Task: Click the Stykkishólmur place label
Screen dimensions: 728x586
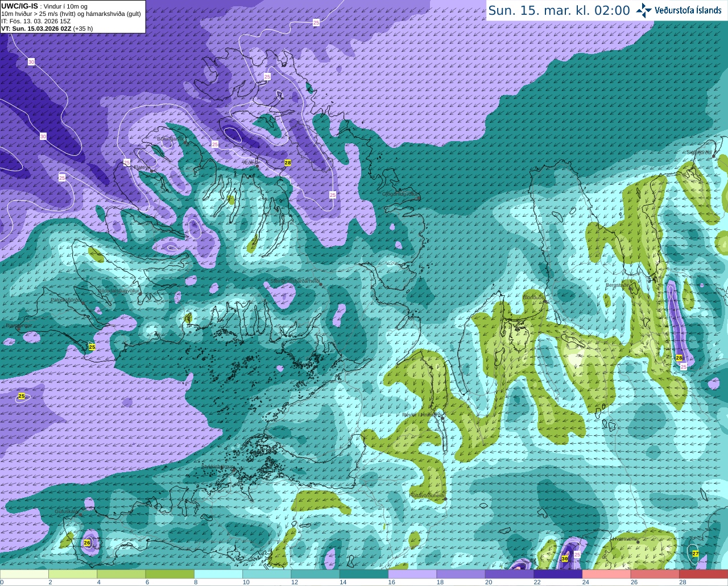Action: (x=218, y=466)
